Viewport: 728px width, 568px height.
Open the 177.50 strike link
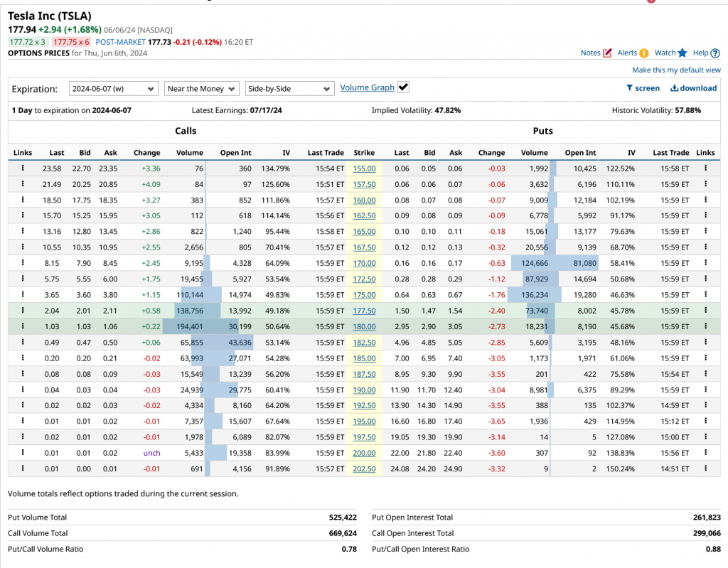point(364,311)
